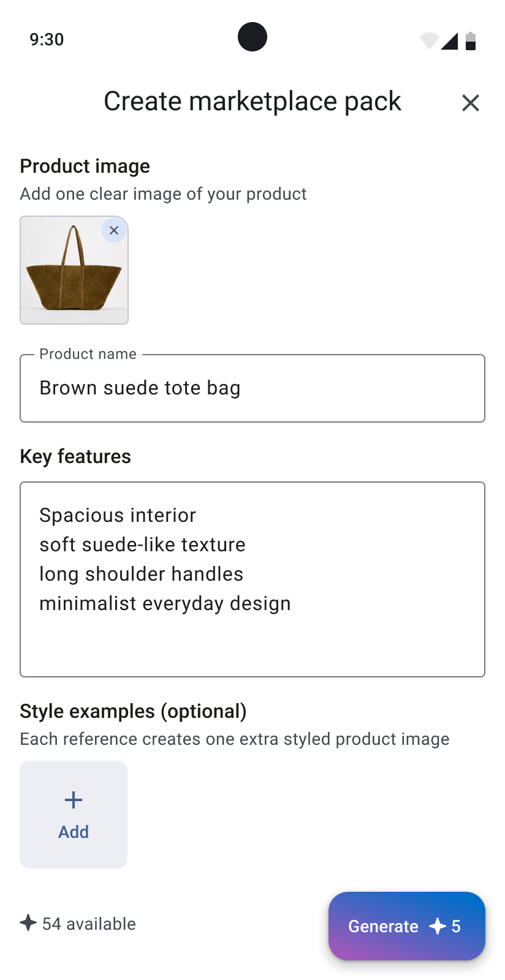
Task: Tap the cellular signal status icon
Action: tap(449, 41)
